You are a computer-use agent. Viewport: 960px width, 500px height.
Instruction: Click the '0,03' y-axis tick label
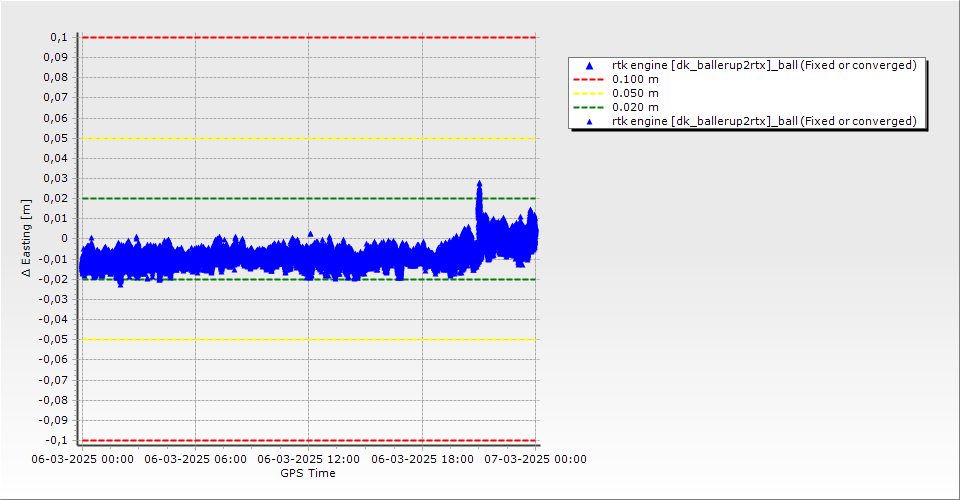pyautogui.click(x=55, y=179)
